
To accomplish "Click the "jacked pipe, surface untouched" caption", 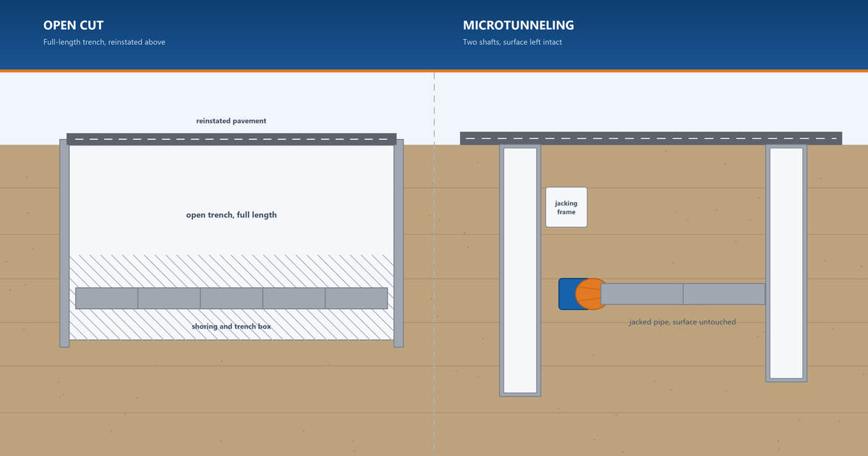I will tap(683, 322).
